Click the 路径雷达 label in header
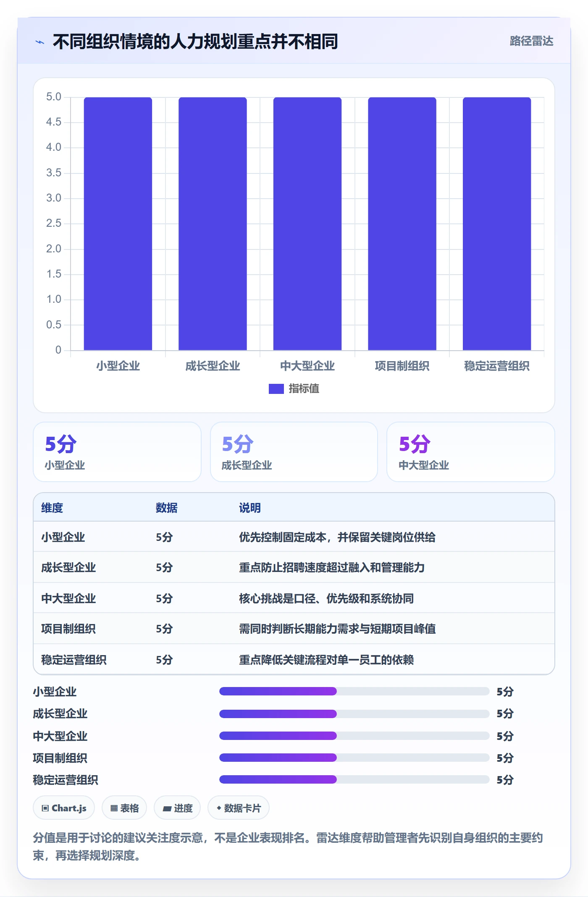 click(x=531, y=41)
